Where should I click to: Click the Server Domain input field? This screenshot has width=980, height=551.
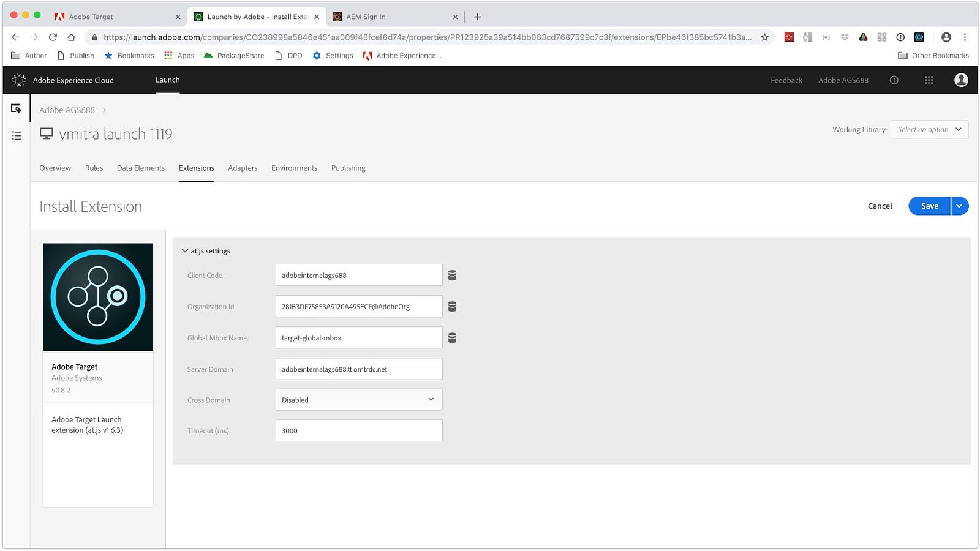tap(359, 369)
